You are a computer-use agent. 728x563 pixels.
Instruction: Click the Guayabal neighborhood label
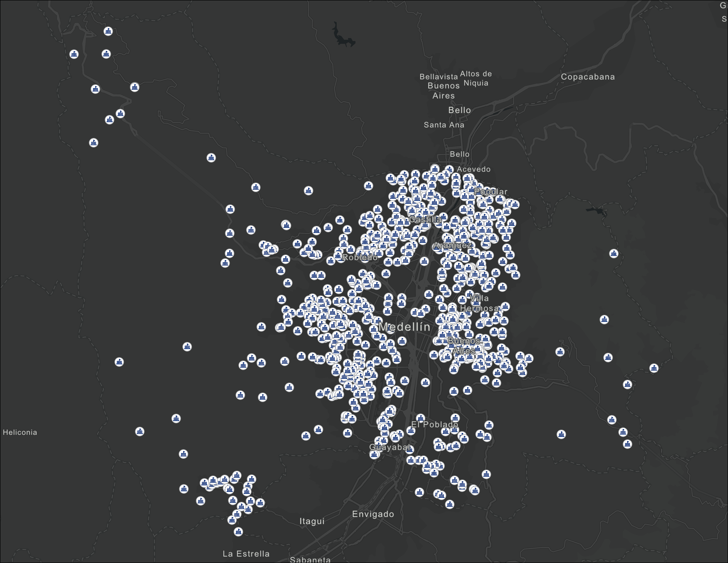coord(390,447)
